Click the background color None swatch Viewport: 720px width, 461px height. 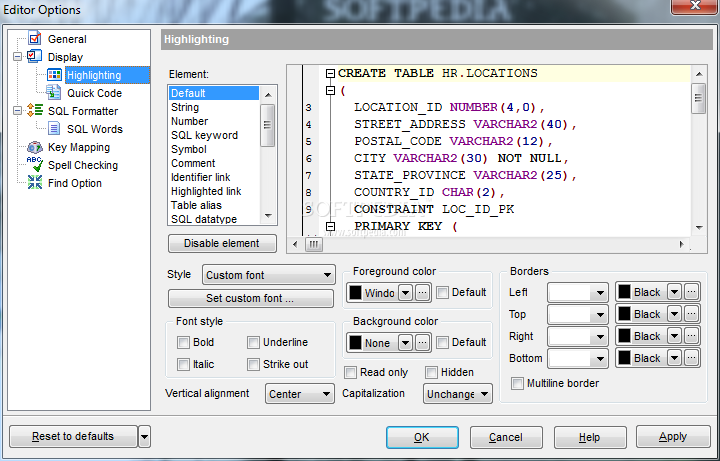tap(355, 342)
